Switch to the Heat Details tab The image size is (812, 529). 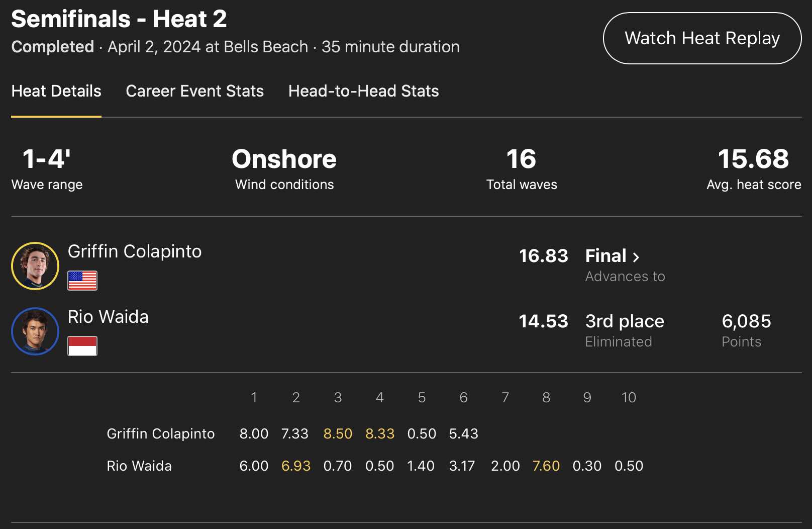[56, 91]
